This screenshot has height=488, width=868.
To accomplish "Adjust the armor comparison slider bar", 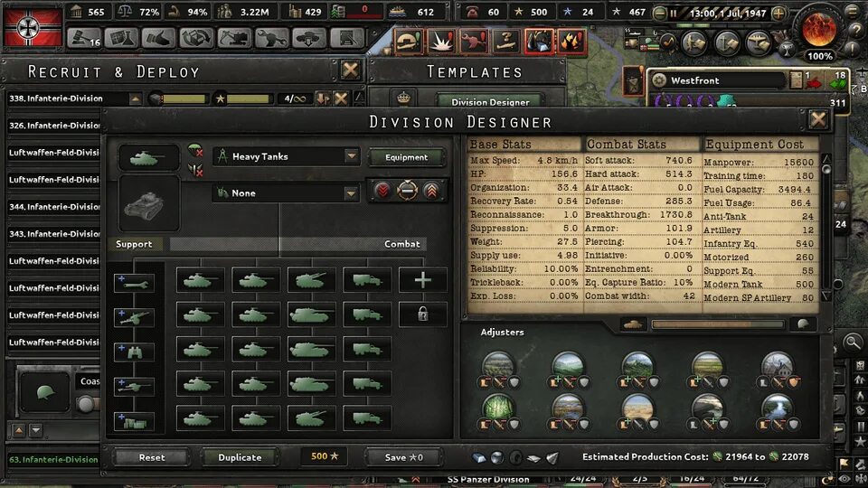I will pyautogui.click(x=717, y=324).
